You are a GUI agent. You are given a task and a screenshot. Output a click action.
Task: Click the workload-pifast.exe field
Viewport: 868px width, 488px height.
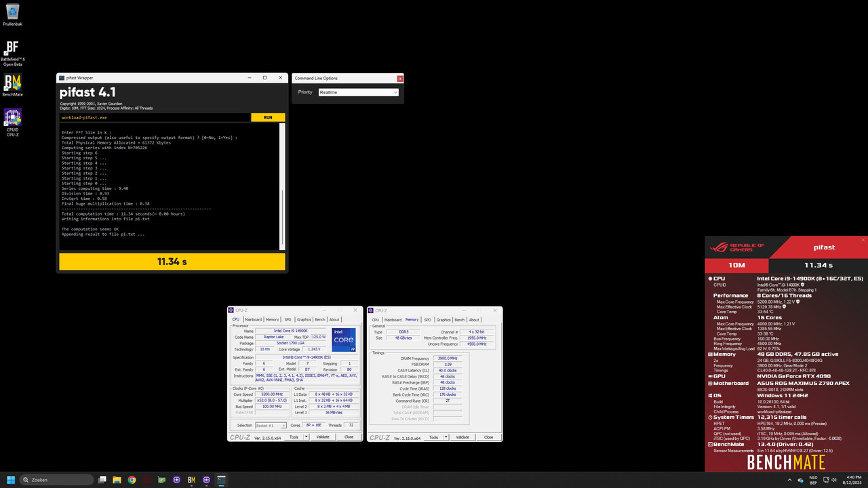pyautogui.click(x=155, y=117)
